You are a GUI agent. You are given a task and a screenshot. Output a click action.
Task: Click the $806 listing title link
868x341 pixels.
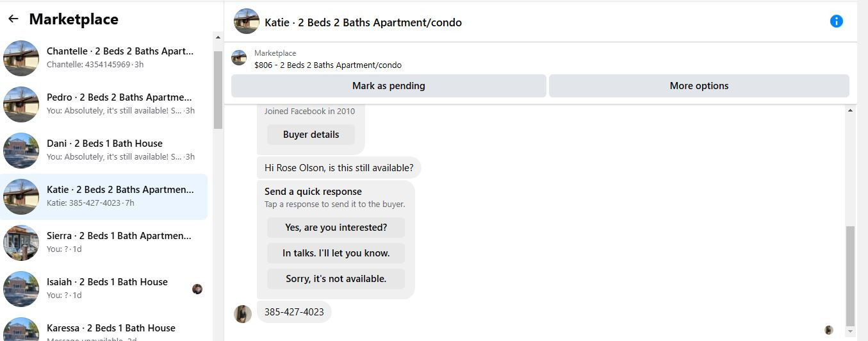(x=328, y=65)
